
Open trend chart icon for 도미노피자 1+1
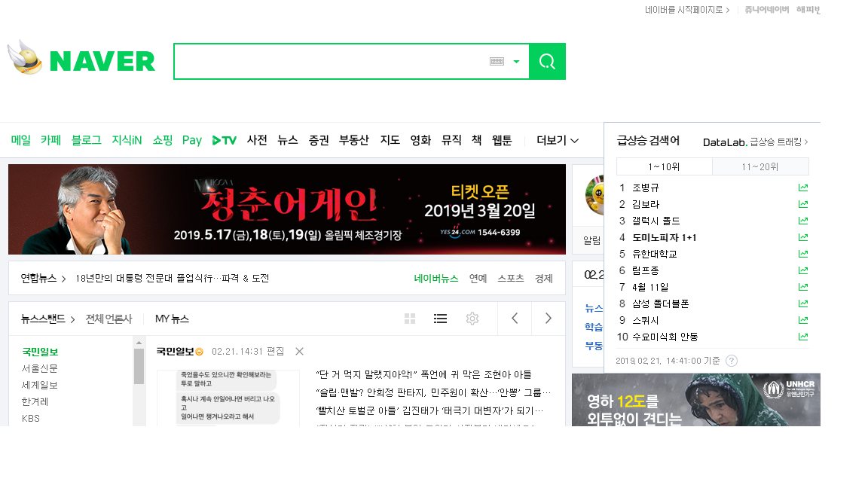[803, 237]
